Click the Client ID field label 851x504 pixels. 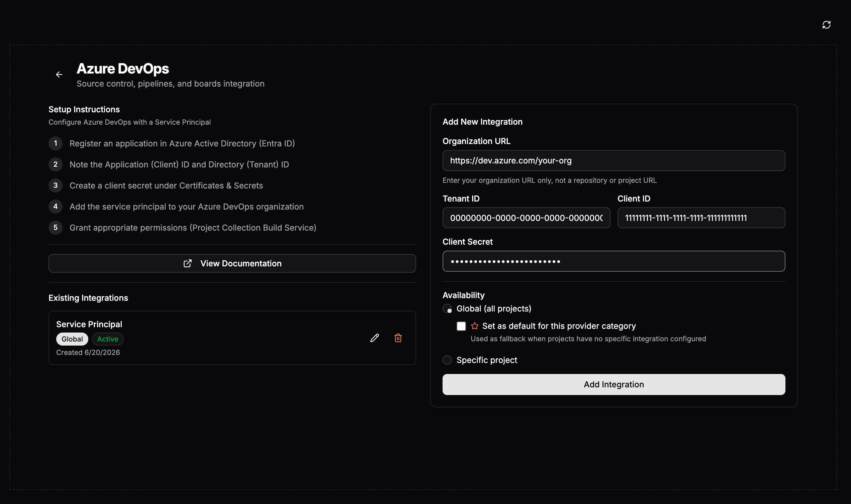[x=634, y=199]
